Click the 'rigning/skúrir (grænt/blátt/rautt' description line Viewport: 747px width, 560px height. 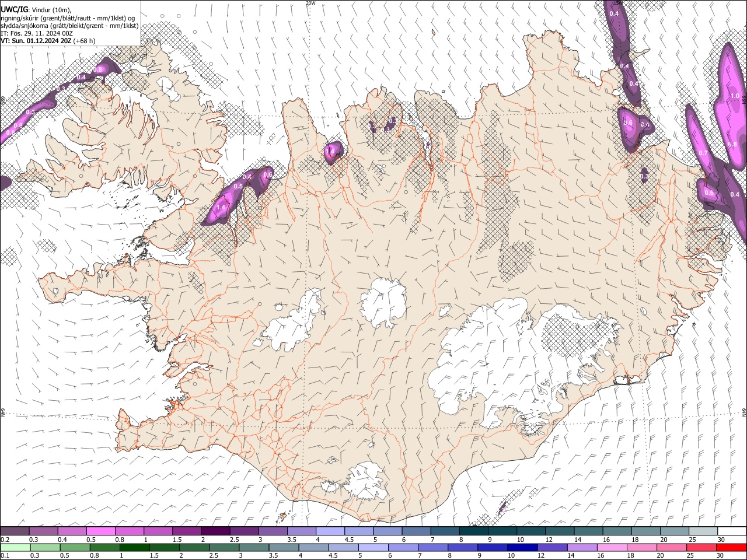coord(67,18)
